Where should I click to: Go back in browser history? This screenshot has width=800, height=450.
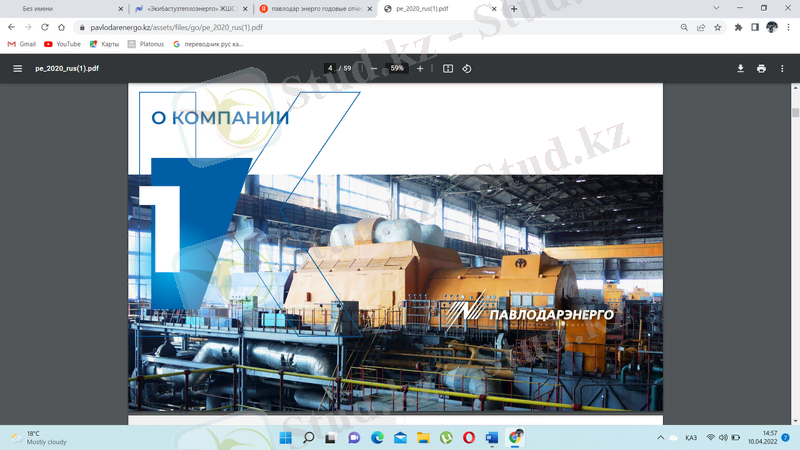(11, 27)
